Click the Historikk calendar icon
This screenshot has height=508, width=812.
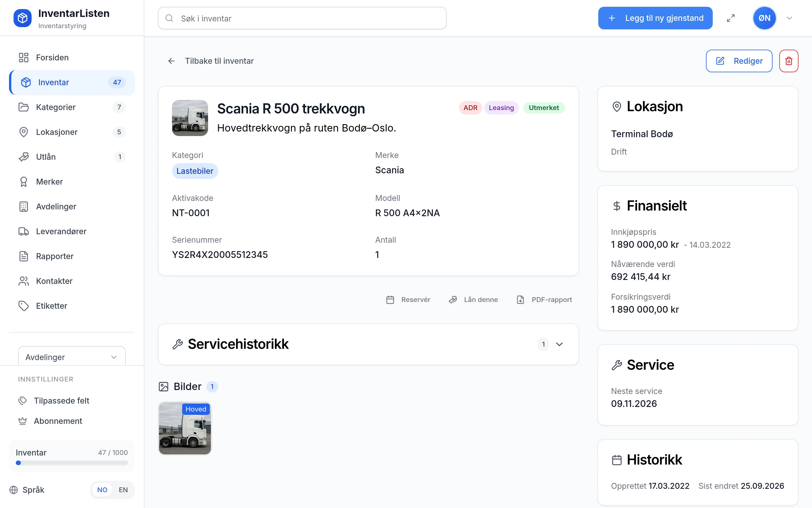(617, 460)
